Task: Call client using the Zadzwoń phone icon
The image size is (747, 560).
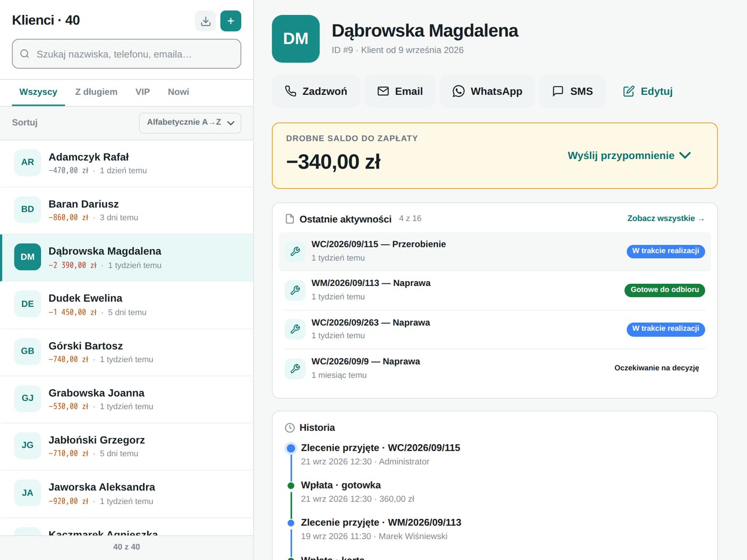Action: (x=290, y=91)
